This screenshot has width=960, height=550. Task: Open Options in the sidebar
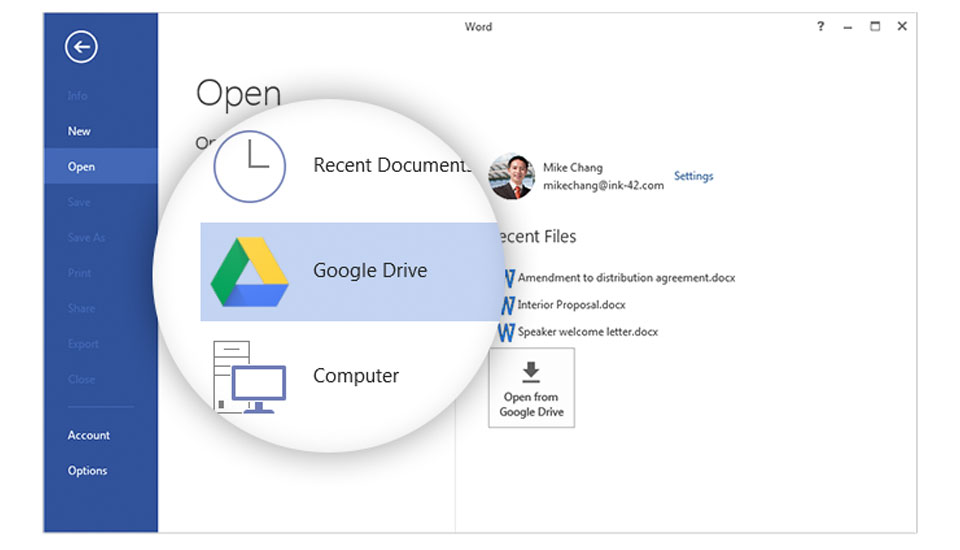(x=88, y=471)
